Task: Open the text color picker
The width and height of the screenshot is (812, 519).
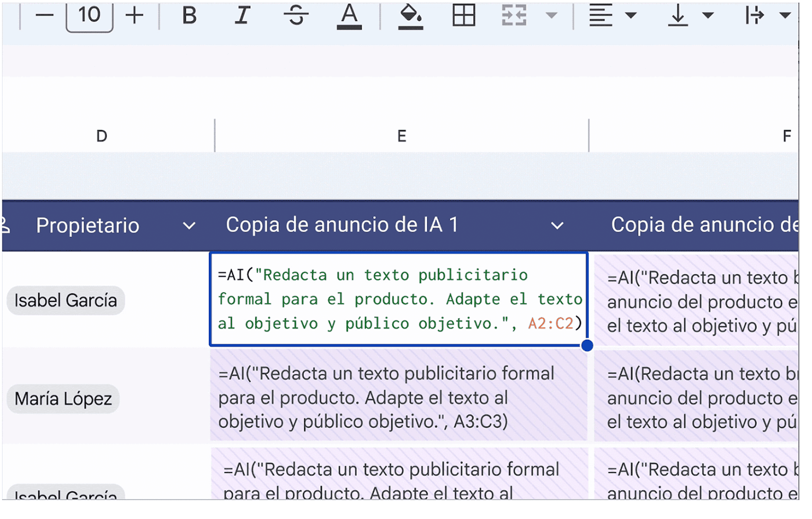Action: point(349,16)
